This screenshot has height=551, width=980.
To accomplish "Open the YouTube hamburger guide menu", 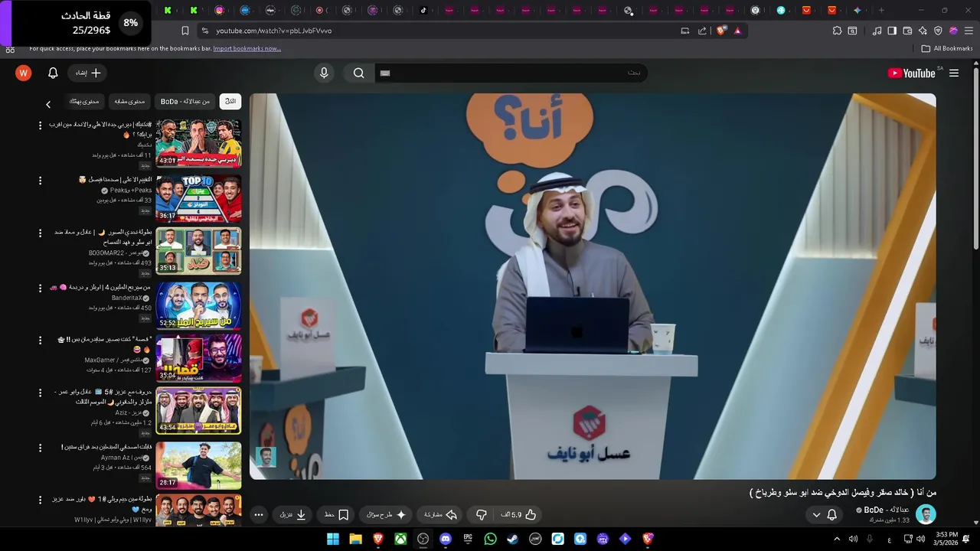I will (954, 73).
